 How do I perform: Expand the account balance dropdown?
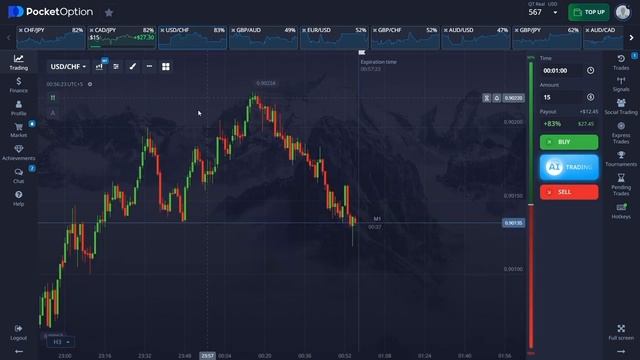pos(555,13)
